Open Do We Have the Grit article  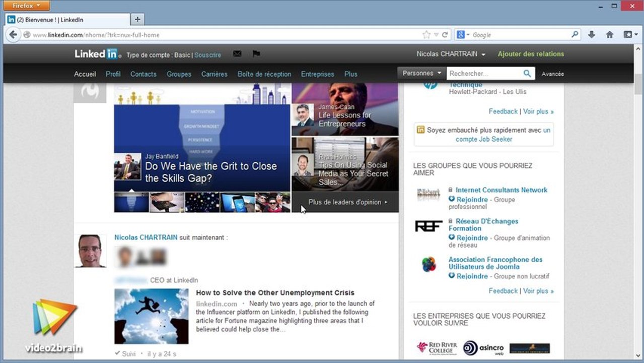pyautogui.click(x=211, y=172)
